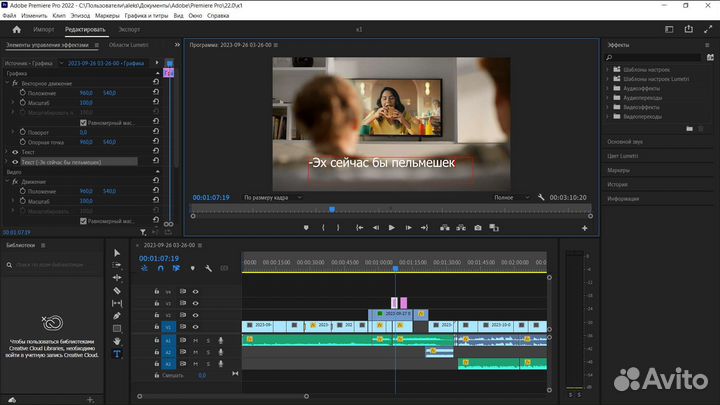The height and width of the screenshot is (405, 720).
Task: Expand Шаблоны настроек Lumetri folder
Action: pos(608,79)
